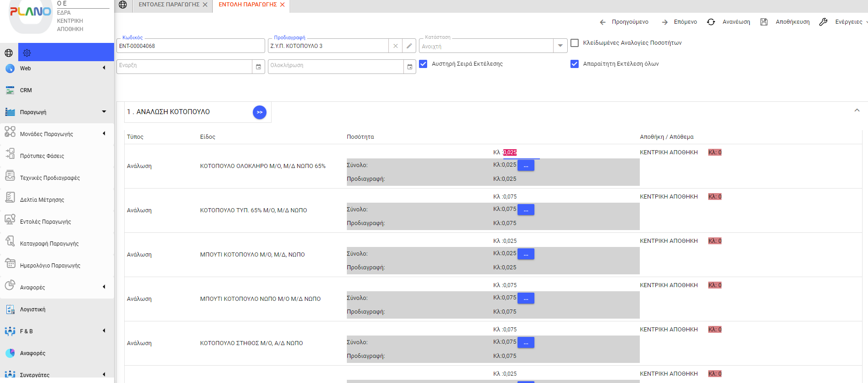Click the Κωδικός field ENT-00004068

coord(191,46)
